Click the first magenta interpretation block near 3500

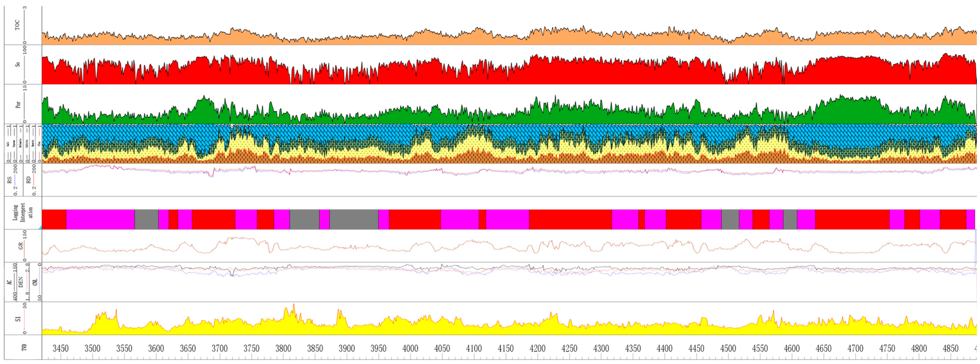(x=100, y=219)
